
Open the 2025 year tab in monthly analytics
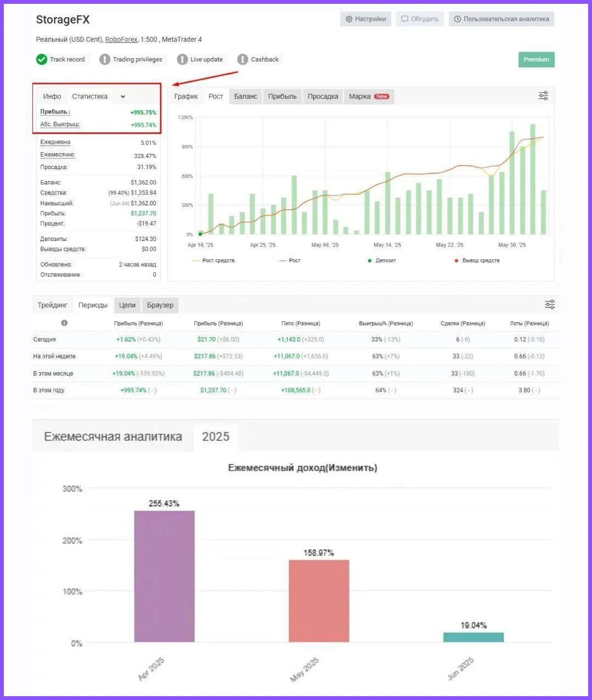coord(216,437)
